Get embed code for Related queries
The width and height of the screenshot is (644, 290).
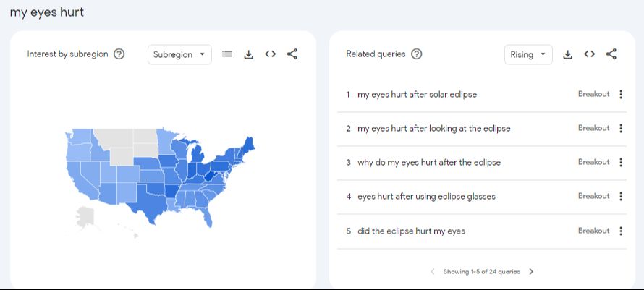590,54
